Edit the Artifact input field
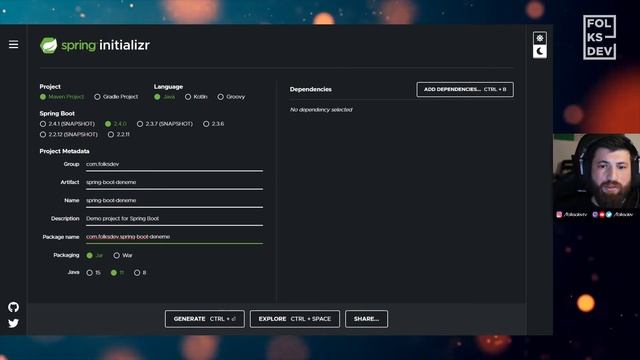This screenshot has height=360, width=640. (x=174, y=182)
